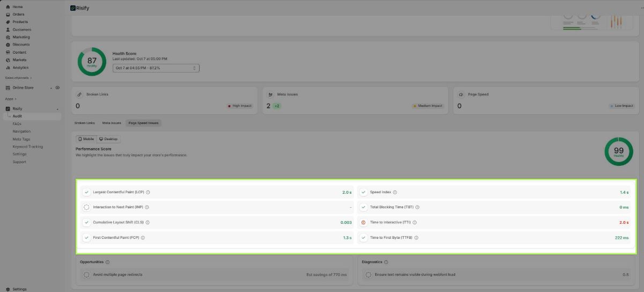Click the Risify logo in the header

(x=74, y=8)
